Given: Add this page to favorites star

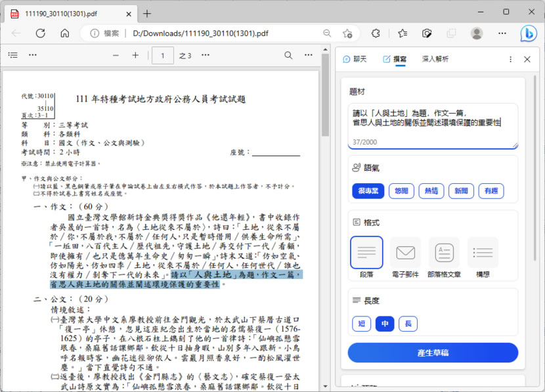Looking at the screenshot, I should tap(402, 33).
